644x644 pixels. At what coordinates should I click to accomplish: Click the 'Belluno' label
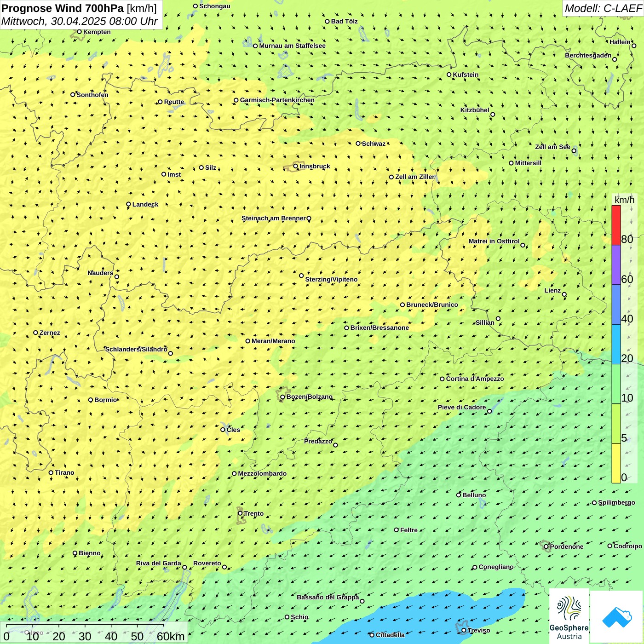474,495
